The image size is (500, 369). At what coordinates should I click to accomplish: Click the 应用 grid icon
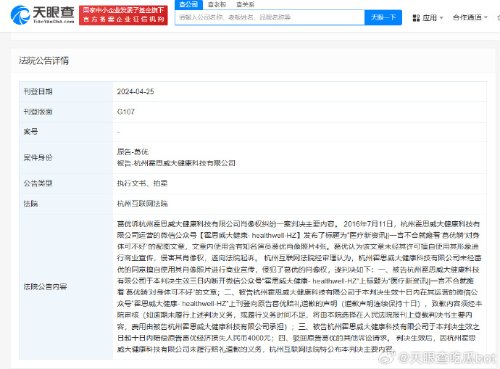point(416,18)
